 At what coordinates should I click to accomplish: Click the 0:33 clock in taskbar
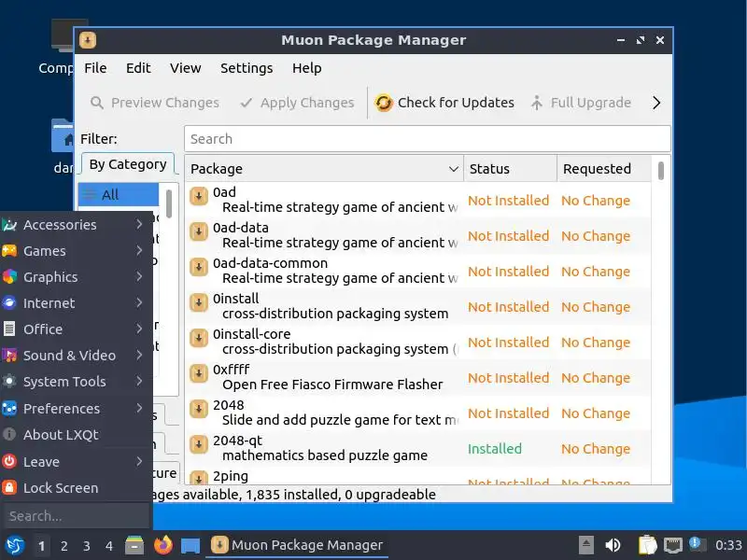(x=728, y=545)
